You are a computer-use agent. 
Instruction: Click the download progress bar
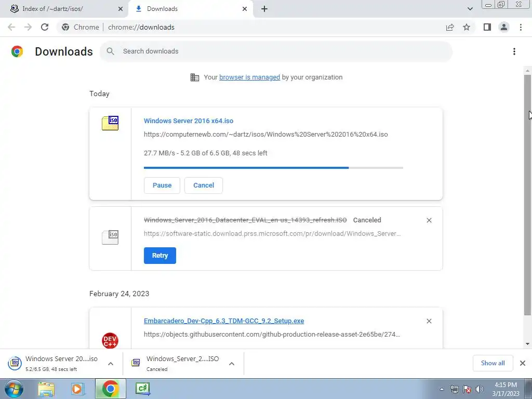point(273,168)
